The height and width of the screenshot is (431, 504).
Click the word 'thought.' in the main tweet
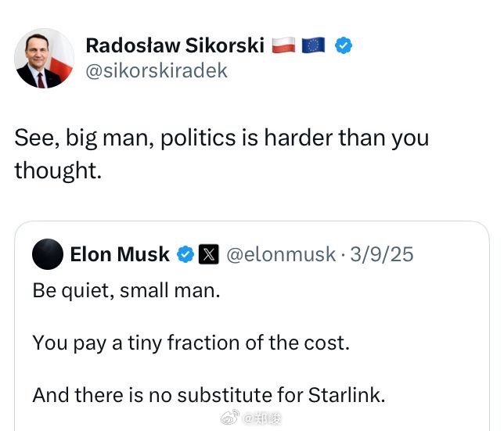pos(58,170)
